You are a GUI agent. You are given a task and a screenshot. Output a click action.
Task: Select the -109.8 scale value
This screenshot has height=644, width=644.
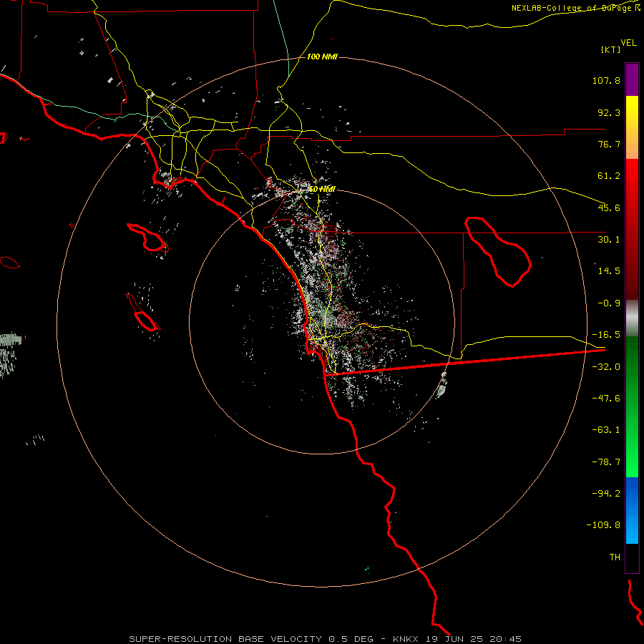[604, 525]
